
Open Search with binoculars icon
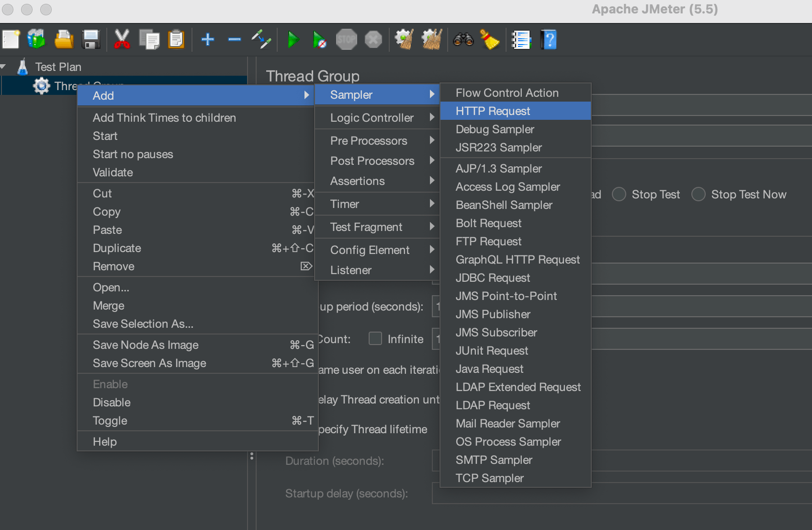pyautogui.click(x=463, y=39)
